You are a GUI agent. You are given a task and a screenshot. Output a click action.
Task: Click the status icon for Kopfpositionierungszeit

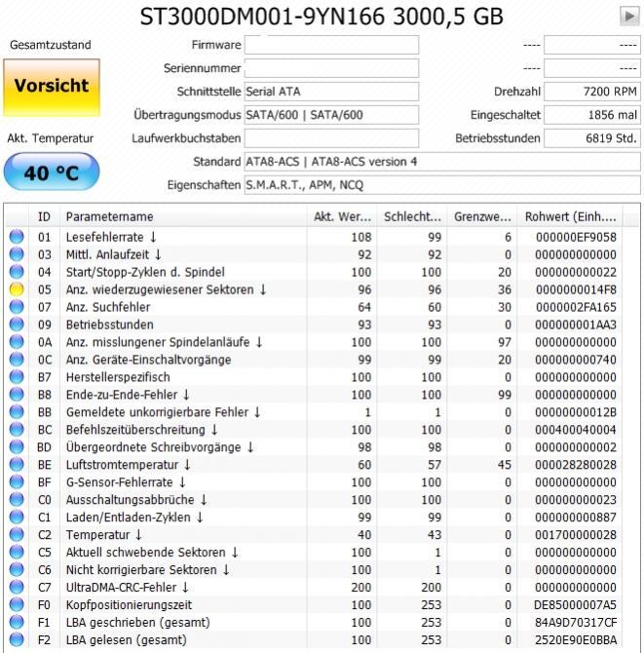[17, 604]
